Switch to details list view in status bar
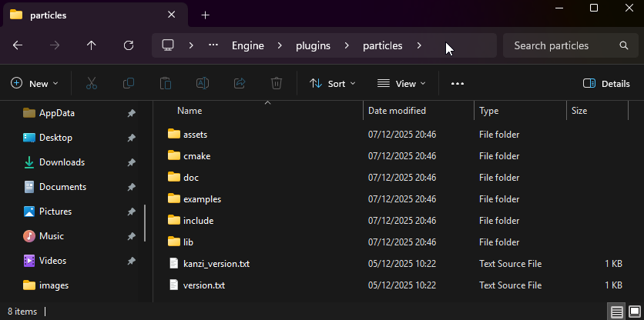 (616, 312)
